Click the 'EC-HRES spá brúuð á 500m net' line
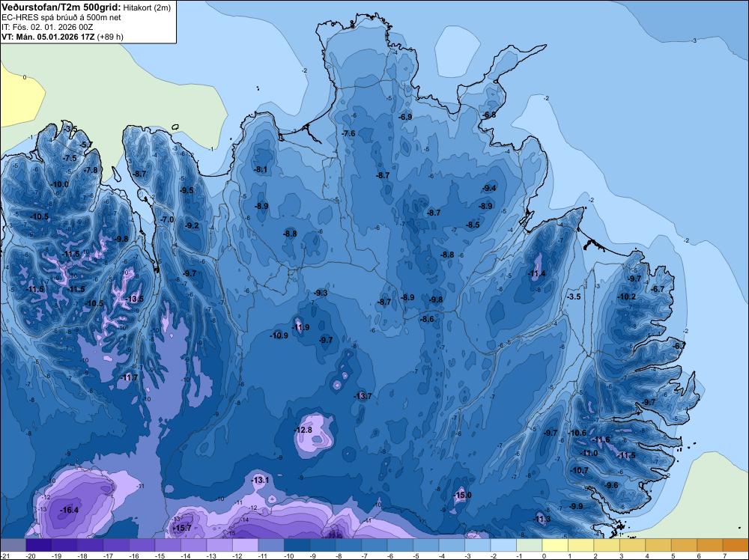 tap(61, 17)
